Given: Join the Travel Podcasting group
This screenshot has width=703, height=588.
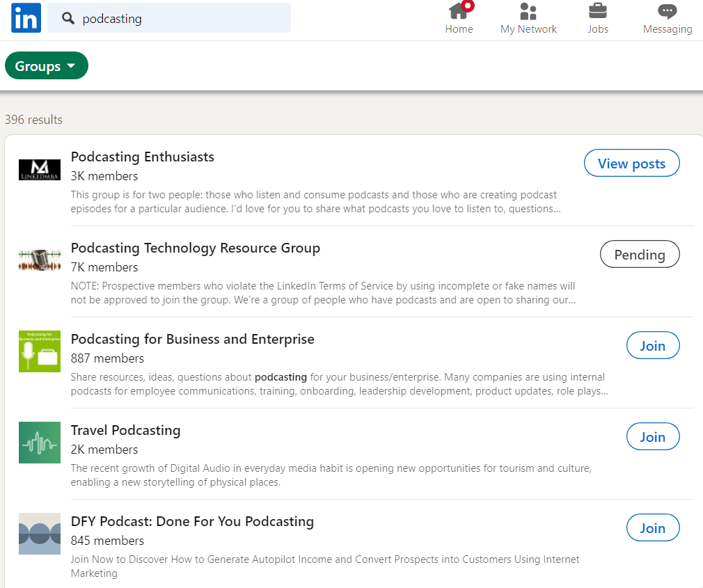Looking at the screenshot, I should pos(652,437).
